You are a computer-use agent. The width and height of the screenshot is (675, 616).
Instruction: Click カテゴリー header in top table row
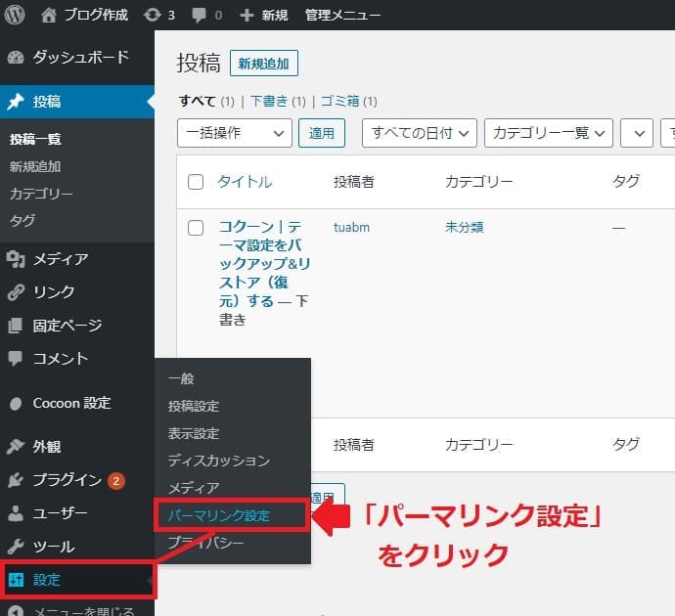click(478, 182)
